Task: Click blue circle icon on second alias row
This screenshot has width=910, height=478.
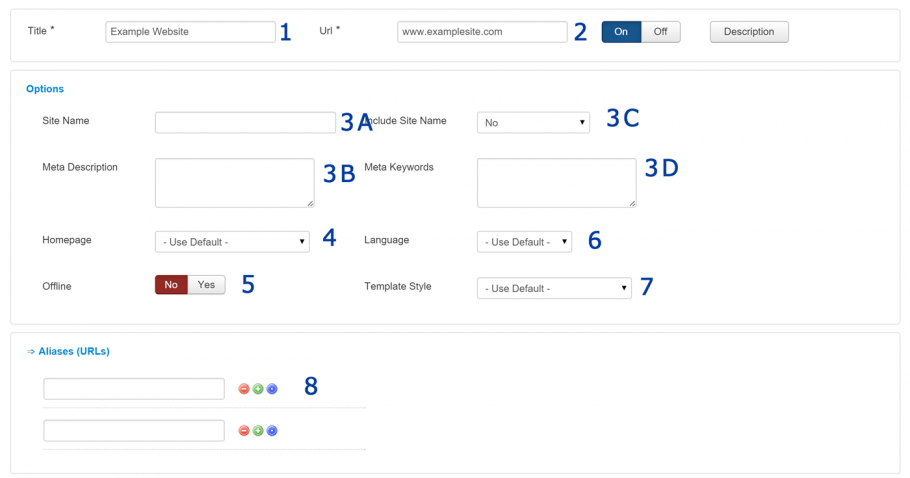Action: (272, 430)
